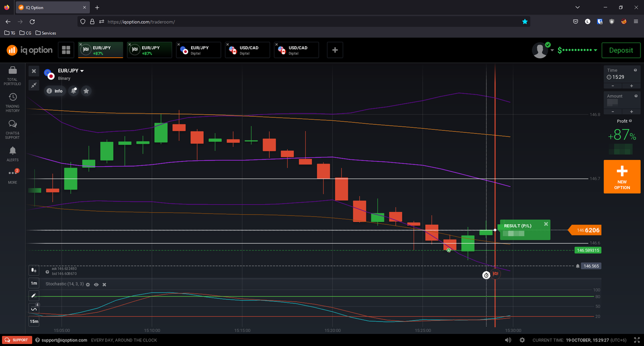Open platform settings gear in footer
The image size is (644, 346).
tap(522, 340)
